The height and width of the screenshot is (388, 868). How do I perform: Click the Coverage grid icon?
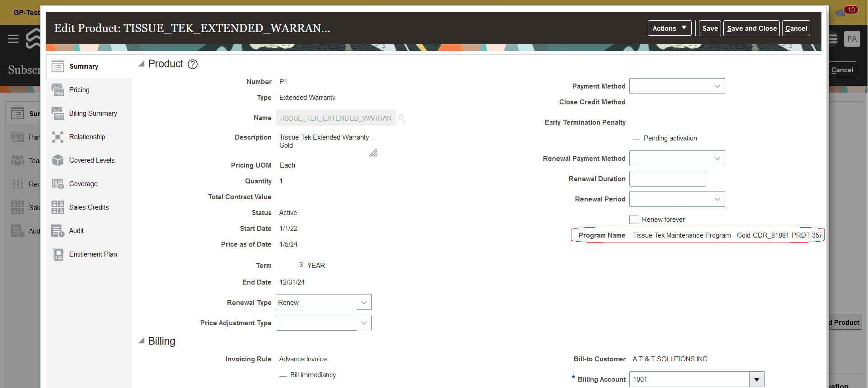tap(58, 184)
